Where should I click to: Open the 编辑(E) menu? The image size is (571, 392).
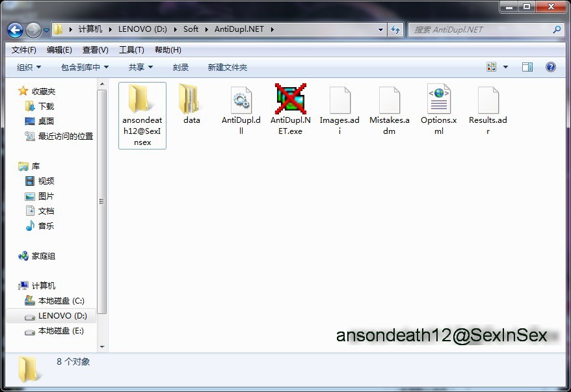[x=59, y=50]
